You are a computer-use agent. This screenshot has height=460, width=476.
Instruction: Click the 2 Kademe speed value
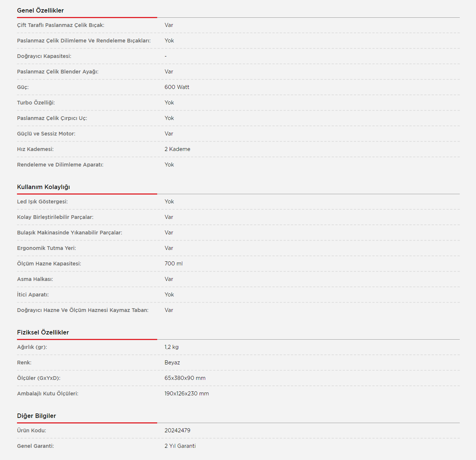click(x=177, y=149)
